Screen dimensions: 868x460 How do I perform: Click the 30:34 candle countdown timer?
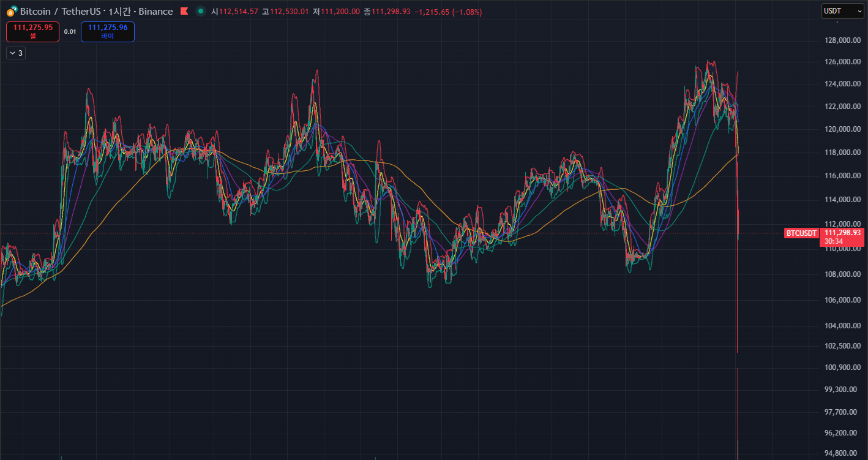[x=833, y=241]
